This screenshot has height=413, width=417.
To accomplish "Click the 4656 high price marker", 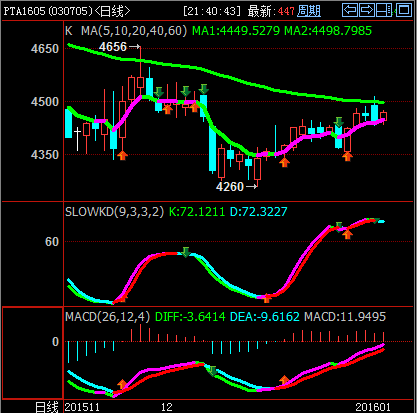I will (113, 47).
